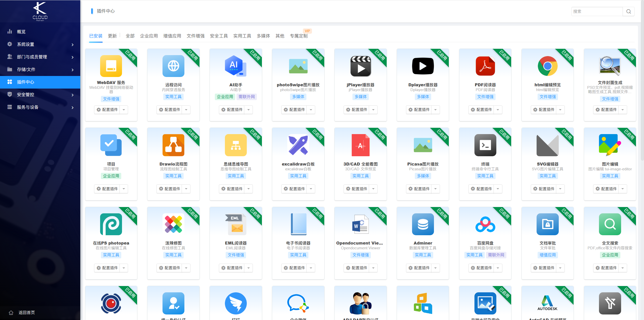Image resolution: width=644 pixels, height=320 pixels.
Task: Click 返回首页 link at sidebar bottom
Action: 22,312
